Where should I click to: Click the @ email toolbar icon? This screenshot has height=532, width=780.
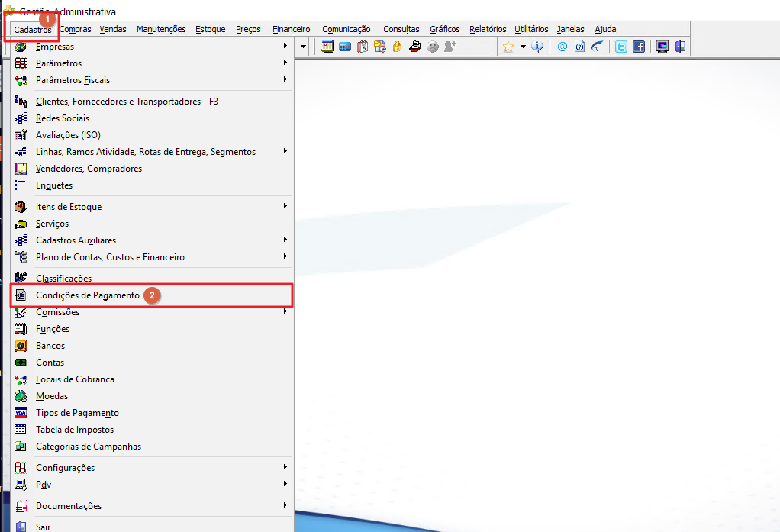click(562, 47)
